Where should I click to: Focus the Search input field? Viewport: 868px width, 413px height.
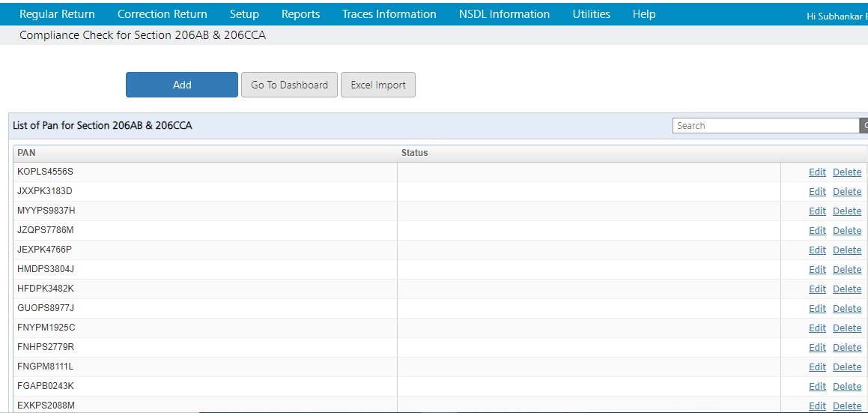point(766,126)
